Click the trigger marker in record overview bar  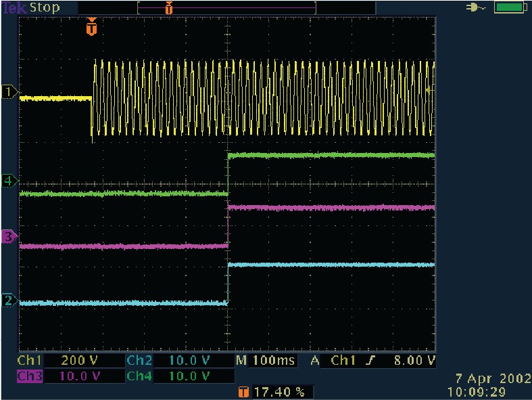point(168,7)
